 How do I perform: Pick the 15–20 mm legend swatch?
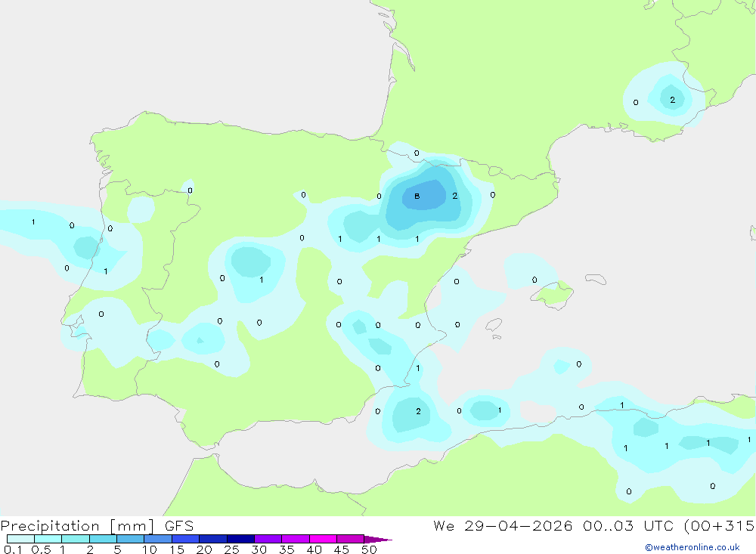tap(186, 539)
